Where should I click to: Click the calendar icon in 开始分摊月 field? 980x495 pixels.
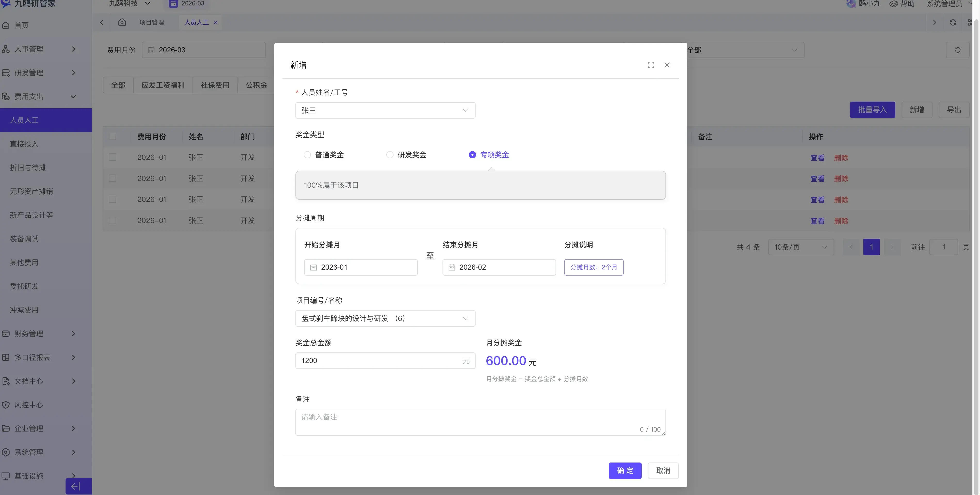point(314,267)
